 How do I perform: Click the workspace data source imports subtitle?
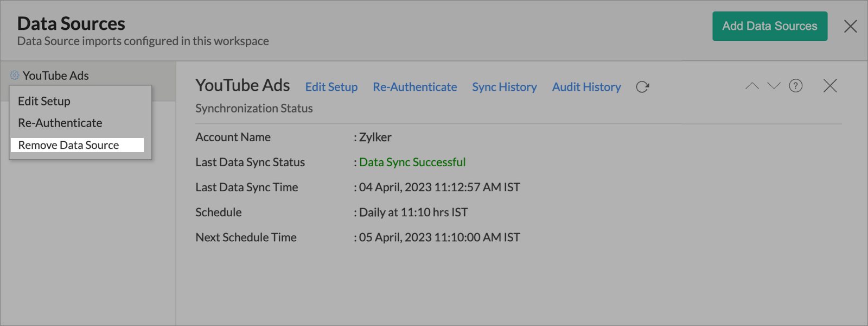[143, 41]
